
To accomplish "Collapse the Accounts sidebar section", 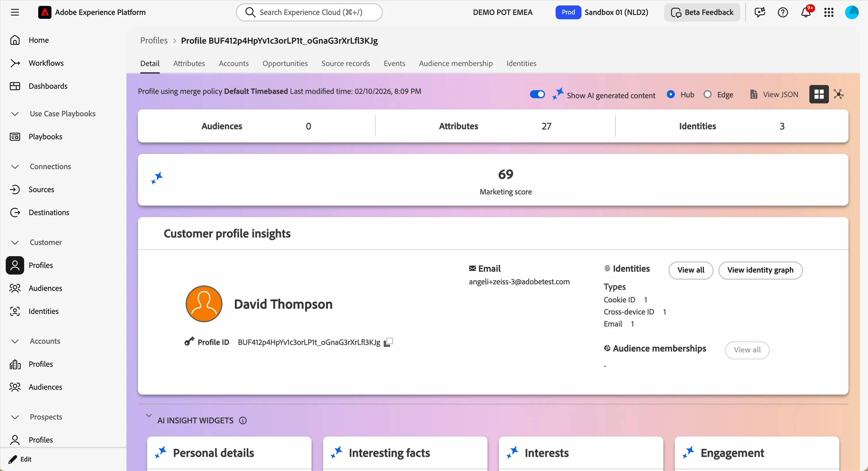I will 15,341.
